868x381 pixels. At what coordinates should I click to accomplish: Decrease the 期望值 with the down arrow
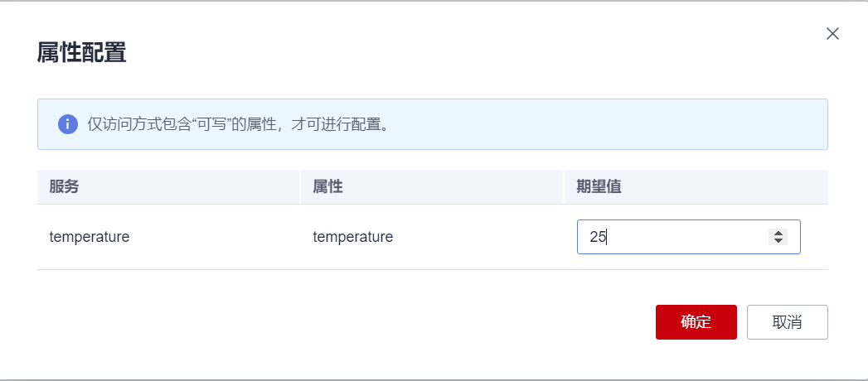point(778,241)
